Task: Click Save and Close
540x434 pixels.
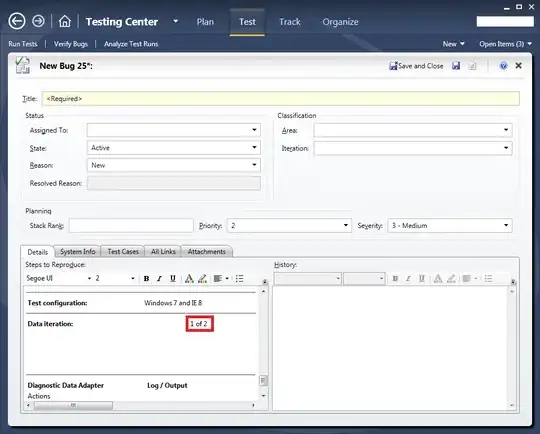Action: click(416, 66)
